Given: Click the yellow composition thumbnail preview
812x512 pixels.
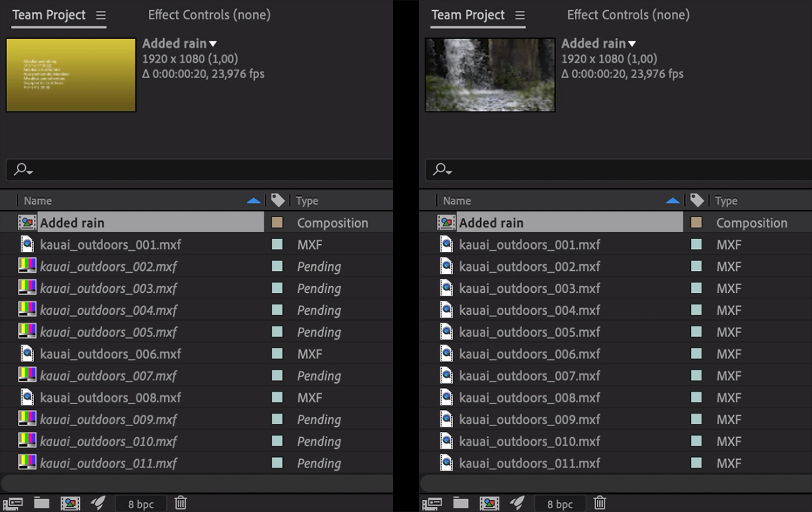Looking at the screenshot, I should coord(71,75).
